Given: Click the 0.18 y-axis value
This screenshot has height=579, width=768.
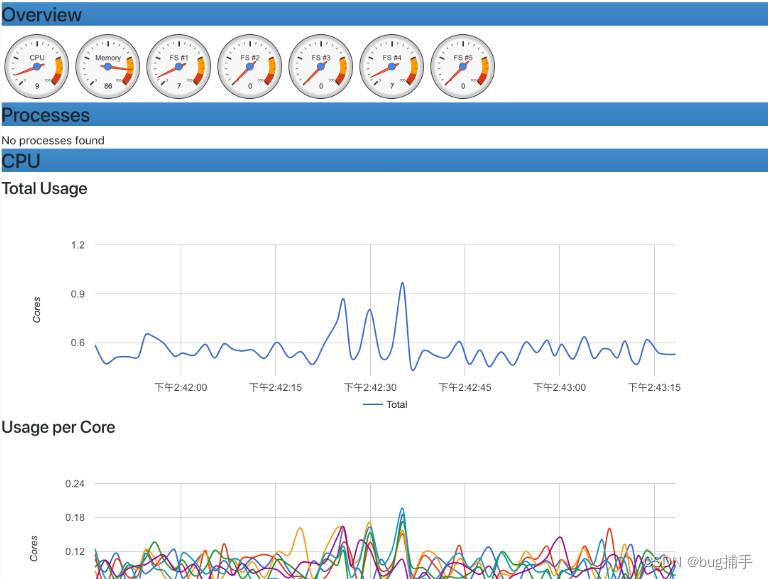Looking at the screenshot, I should click(75, 517).
